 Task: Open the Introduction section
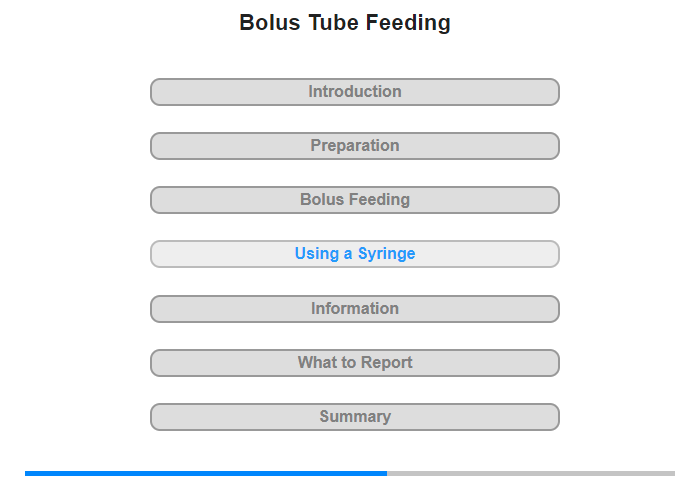[354, 92]
